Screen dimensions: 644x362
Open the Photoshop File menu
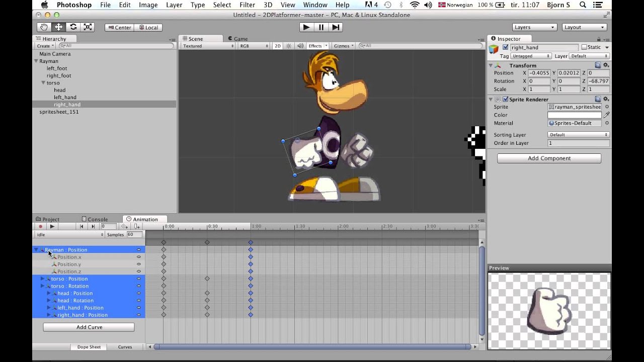106,5
